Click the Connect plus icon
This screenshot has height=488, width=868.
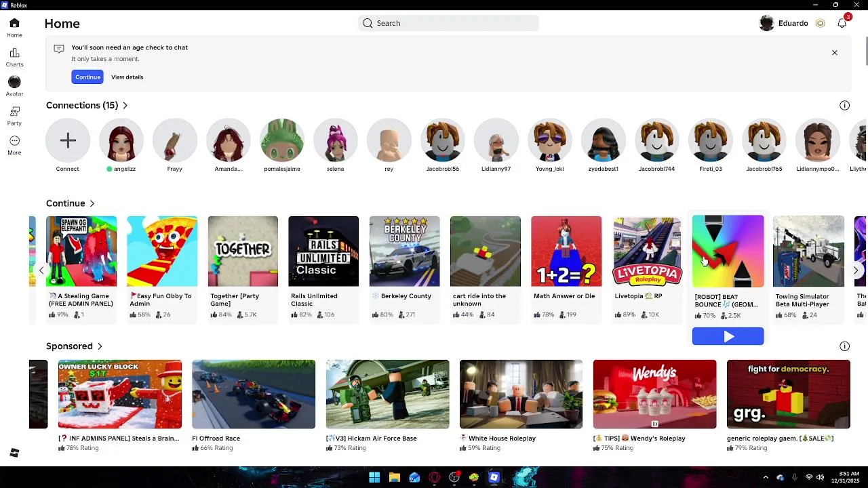pos(68,140)
